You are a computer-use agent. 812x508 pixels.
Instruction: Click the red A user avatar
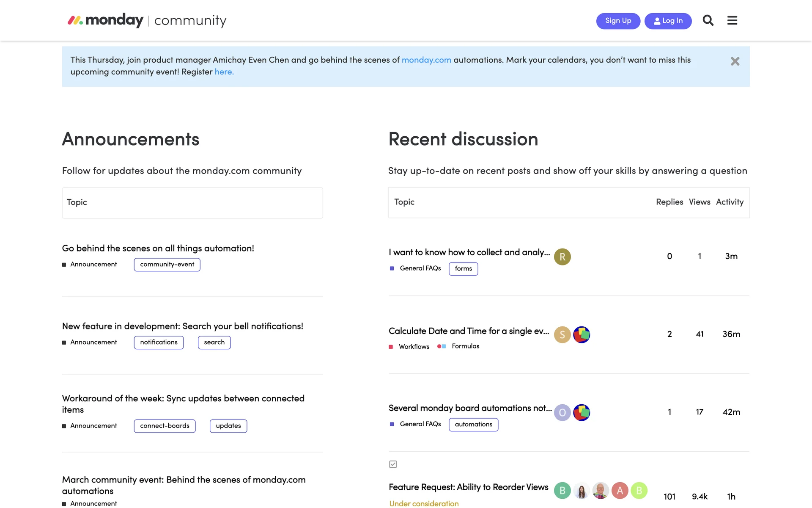[620, 490]
